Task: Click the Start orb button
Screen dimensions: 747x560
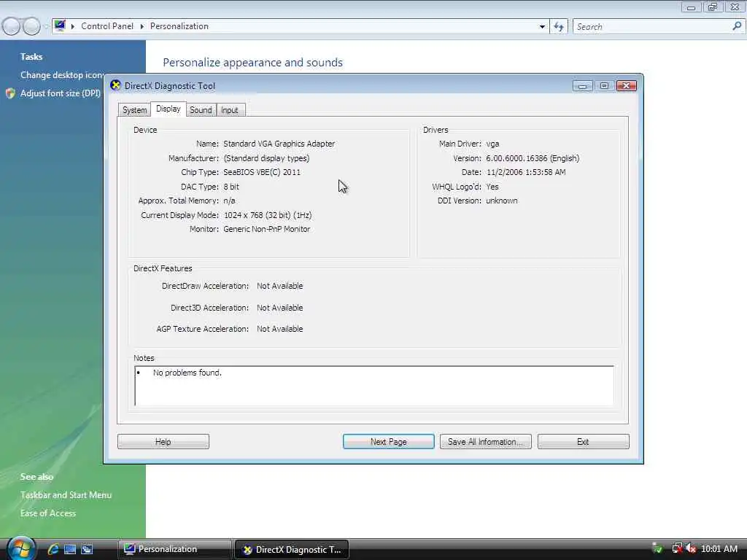Action: coord(21,548)
